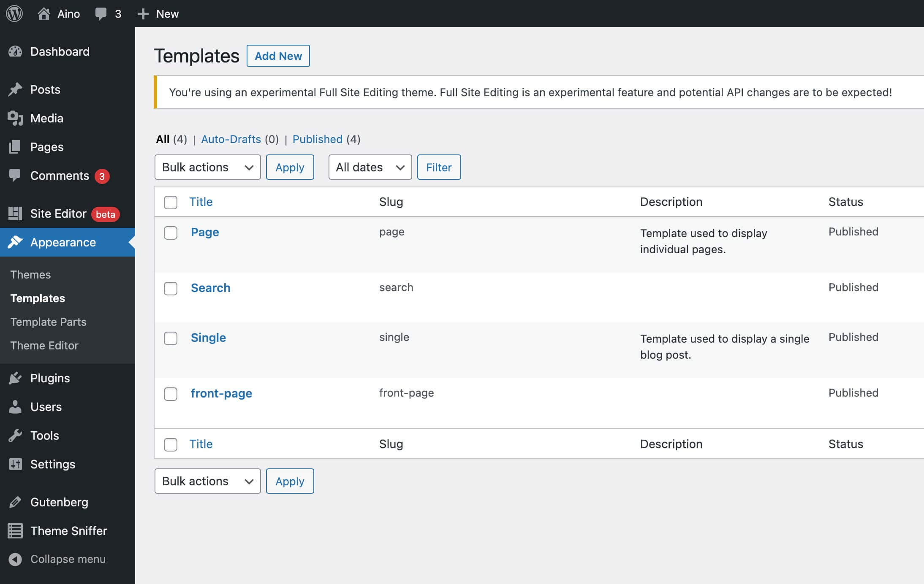Toggle checkbox for Page template
924x584 pixels.
[x=170, y=232]
